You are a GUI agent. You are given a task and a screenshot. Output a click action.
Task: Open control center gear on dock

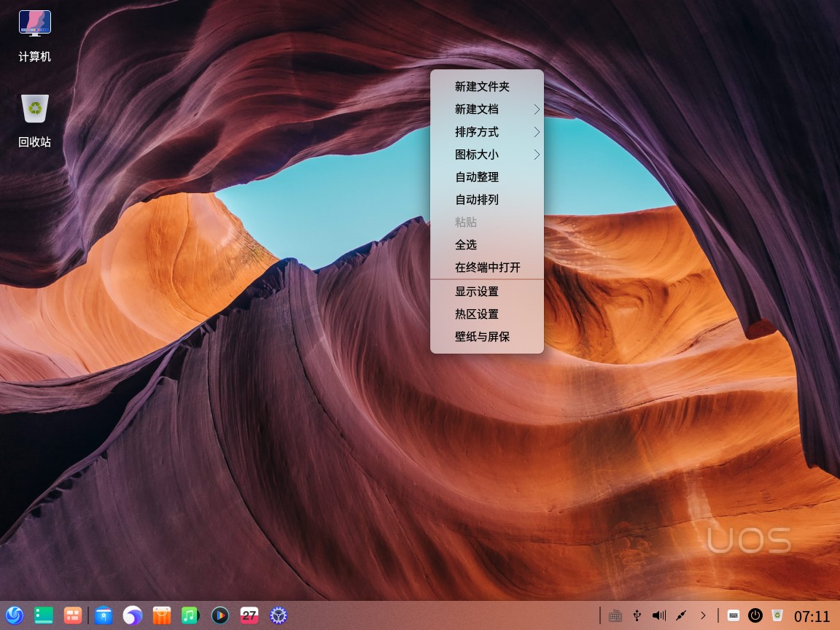[278, 615]
